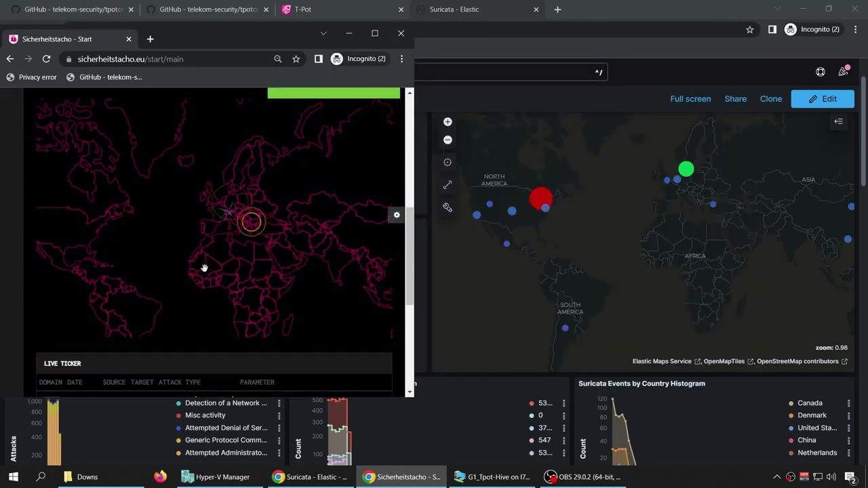Viewport: 868px width, 488px height.
Task: Click search icon in Sicherheitstacho address bar
Action: 277,59
